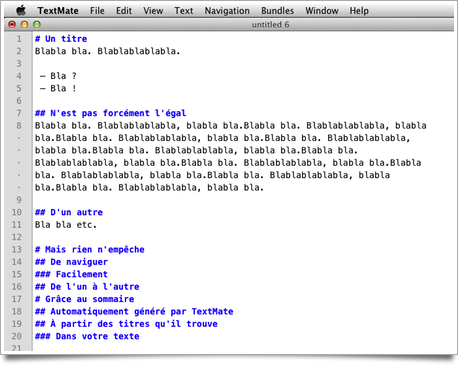This screenshot has height=365, width=458.
Task: Zoom window with the green button
Action: pos(37,24)
